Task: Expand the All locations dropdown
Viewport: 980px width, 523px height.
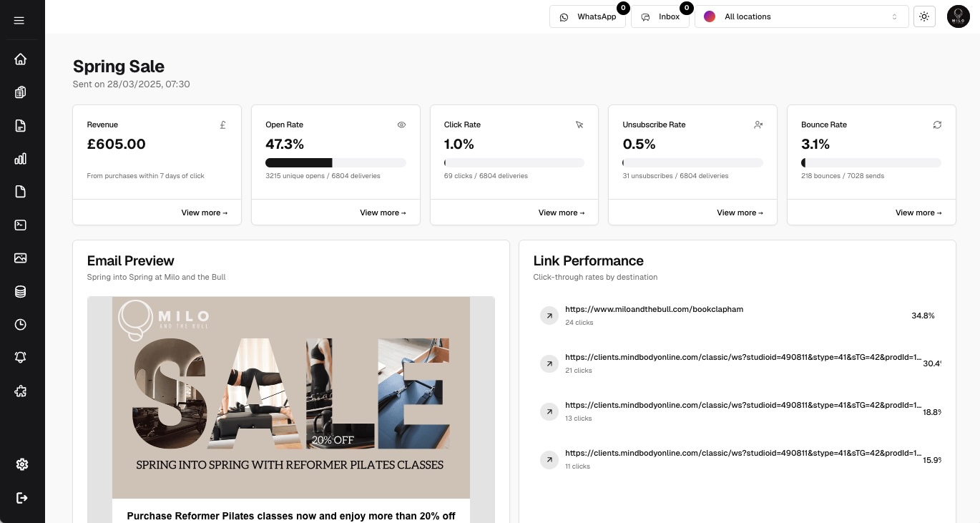Action: coord(801,16)
